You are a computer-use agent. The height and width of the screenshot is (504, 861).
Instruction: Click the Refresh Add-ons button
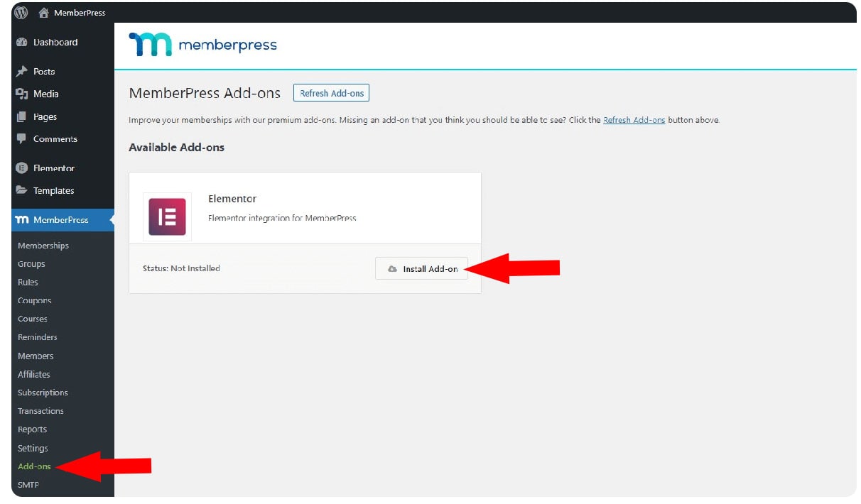click(331, 93)
